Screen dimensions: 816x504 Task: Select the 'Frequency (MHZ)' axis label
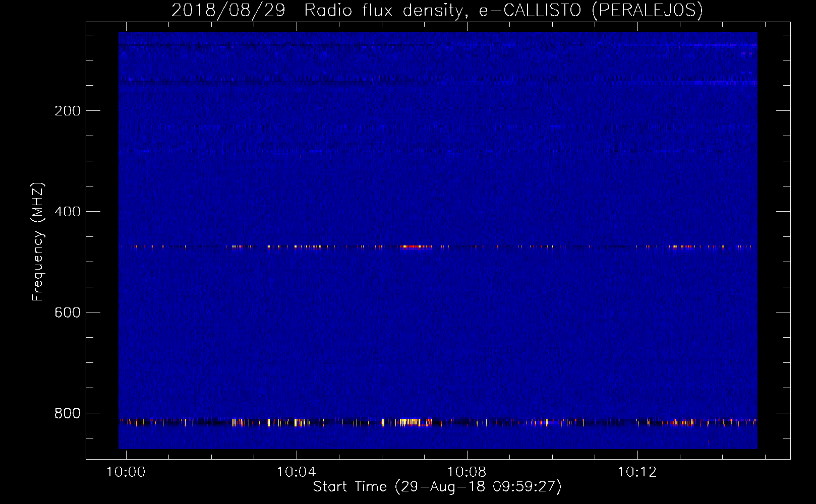point(38,242)
